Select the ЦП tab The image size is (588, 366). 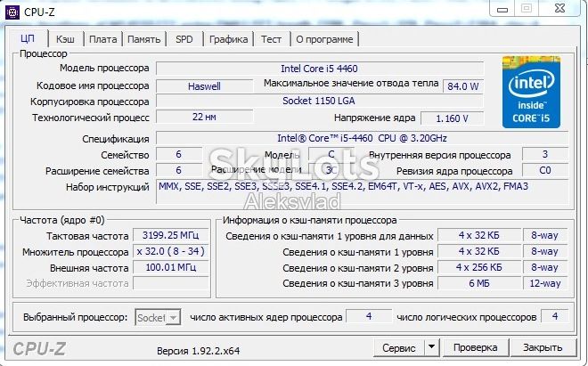point(28,38)
